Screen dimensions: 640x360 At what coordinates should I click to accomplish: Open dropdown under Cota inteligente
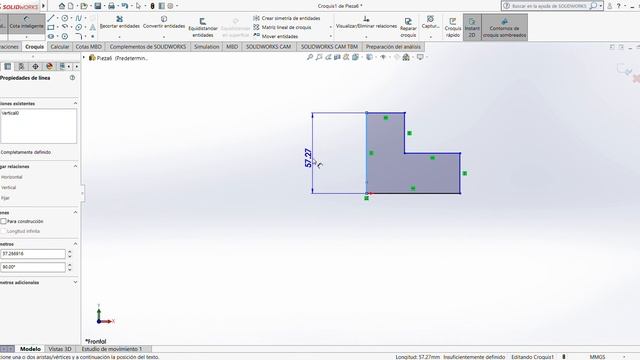click(x=27, y=37)
